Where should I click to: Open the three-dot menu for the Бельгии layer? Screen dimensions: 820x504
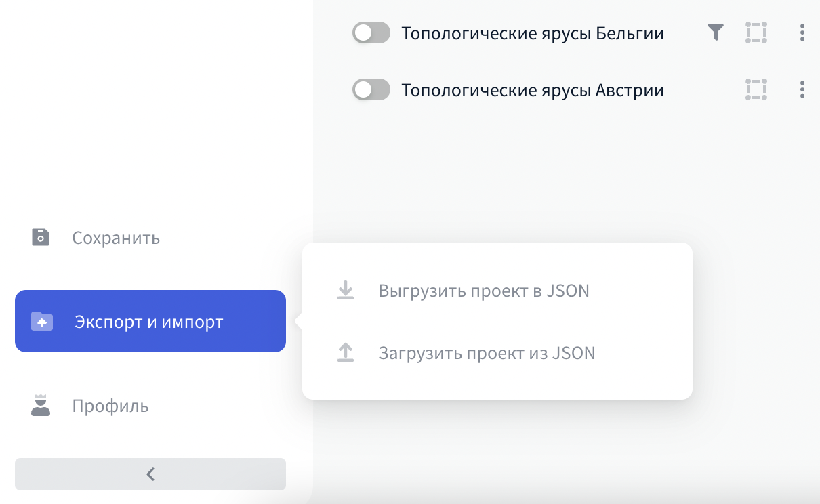pos(802,33)
